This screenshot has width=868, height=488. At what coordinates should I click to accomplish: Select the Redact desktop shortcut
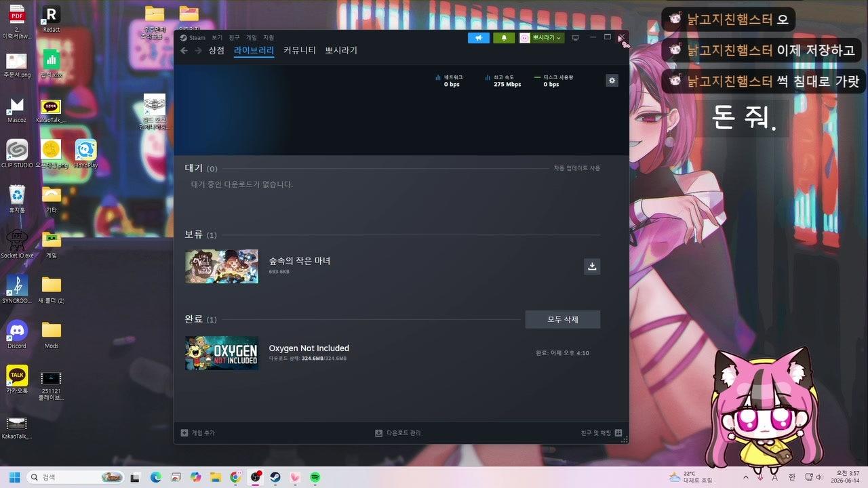tap(51, 19)
